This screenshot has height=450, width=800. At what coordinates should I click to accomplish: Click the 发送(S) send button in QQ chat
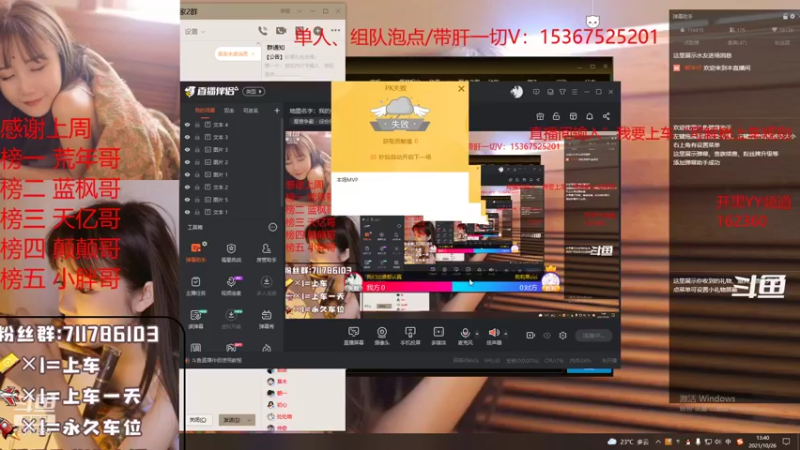pos(232,420)
